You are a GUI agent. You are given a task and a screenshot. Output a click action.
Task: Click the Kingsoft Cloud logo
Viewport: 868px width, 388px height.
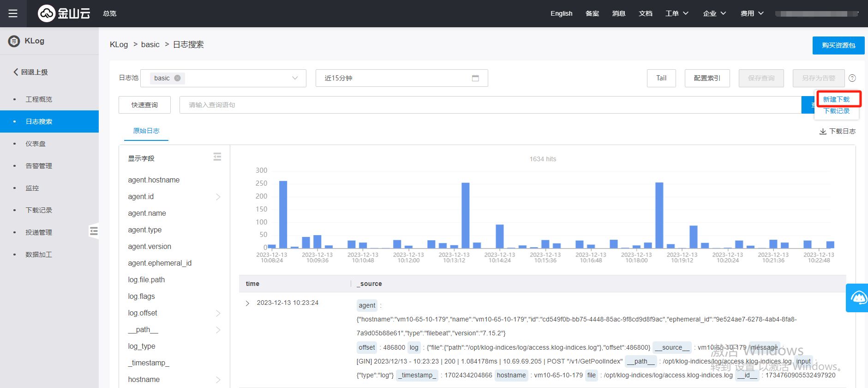click(x=64, y=13)
